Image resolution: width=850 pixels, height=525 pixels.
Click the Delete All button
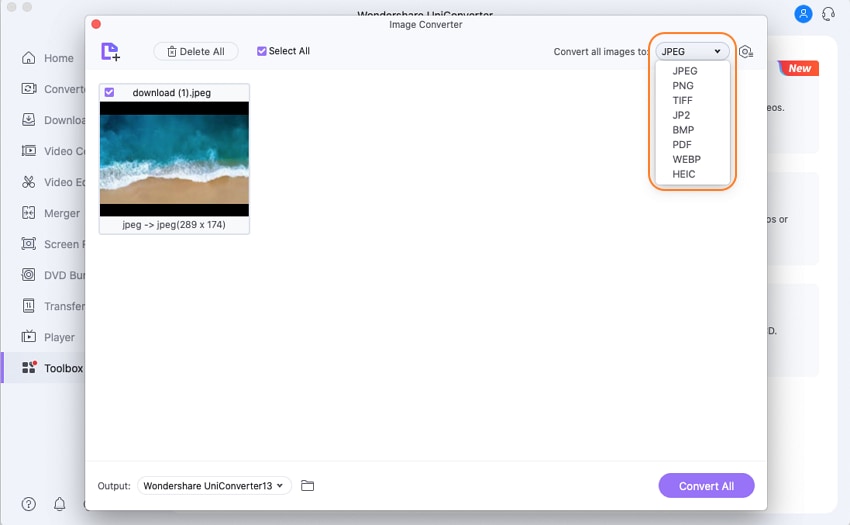point(196,52)
